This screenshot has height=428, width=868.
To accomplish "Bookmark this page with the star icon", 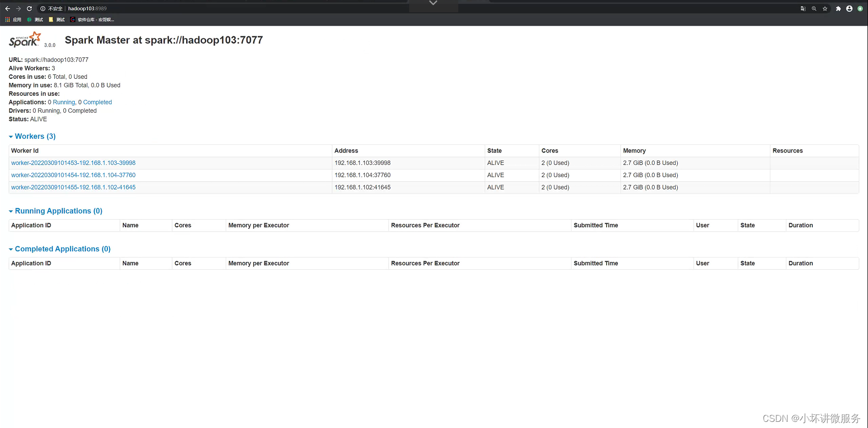I will tap(825, 9).
